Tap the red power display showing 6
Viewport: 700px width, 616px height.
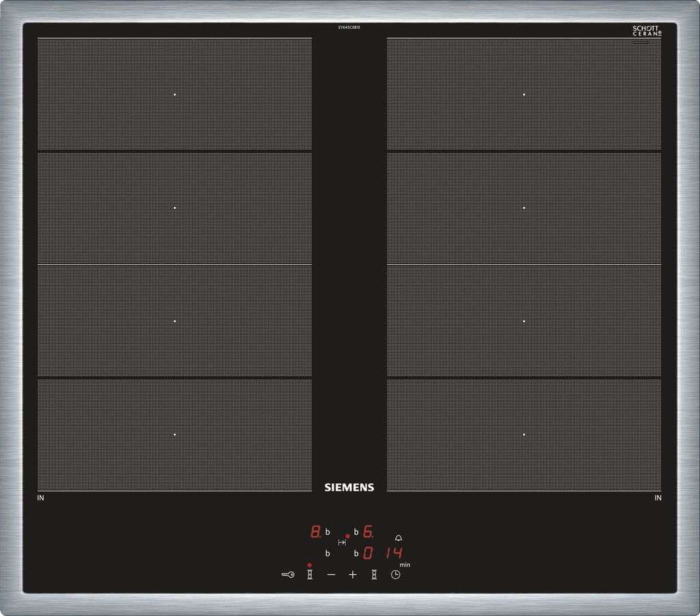[368, 532]
